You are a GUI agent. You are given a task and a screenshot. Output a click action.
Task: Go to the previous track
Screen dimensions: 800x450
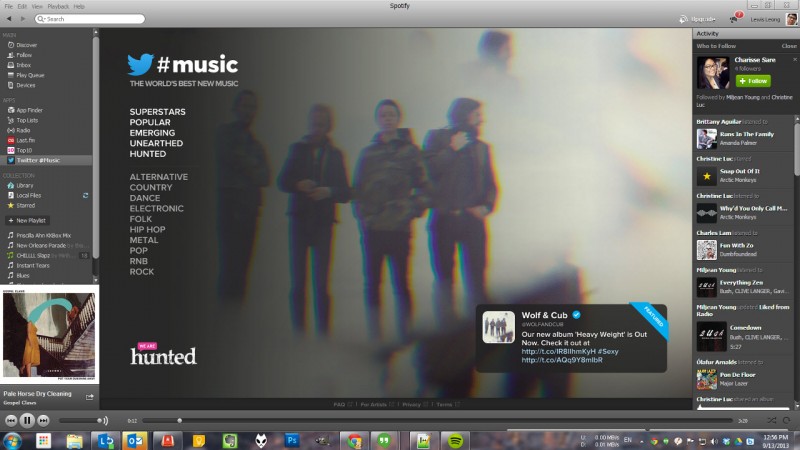[11, 420]
